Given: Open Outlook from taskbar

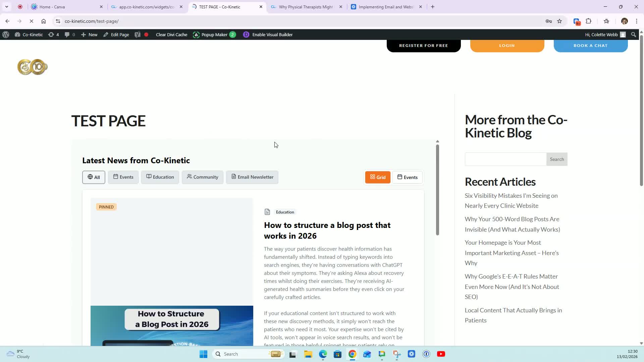Looking at the screenshot, I should [367, 354].
